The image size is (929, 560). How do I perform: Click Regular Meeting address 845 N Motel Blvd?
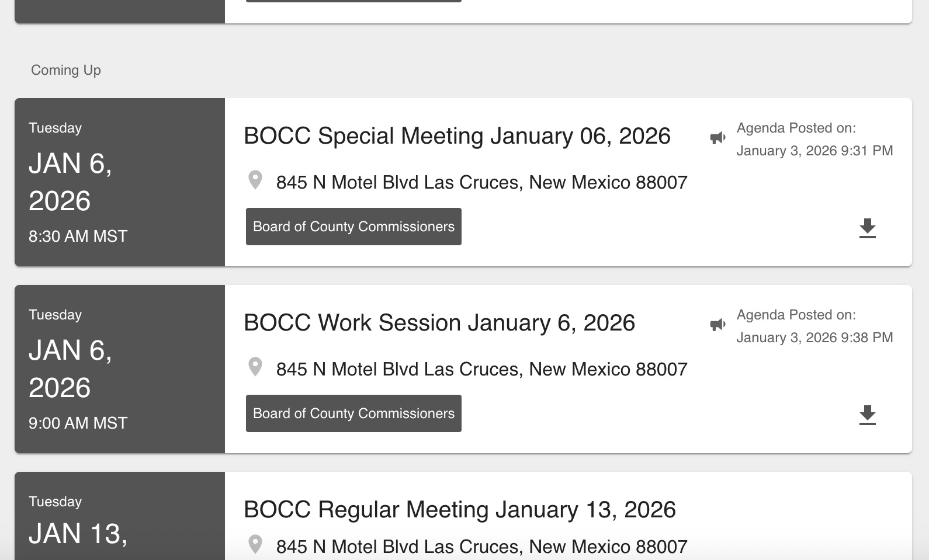(481, 547)
